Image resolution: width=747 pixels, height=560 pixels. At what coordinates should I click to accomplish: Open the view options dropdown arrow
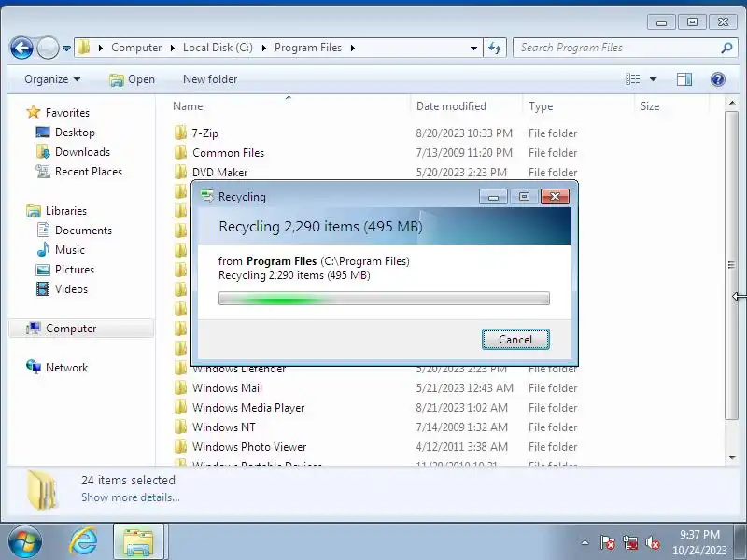pos(653,79)
